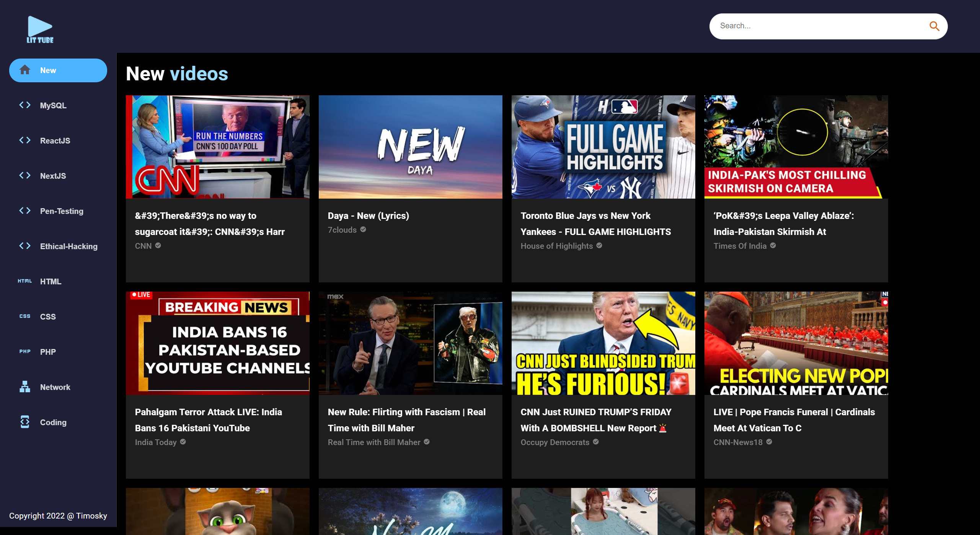Click the code brackets icon beside MySQL
This screenshot has width=980, height=535.
pyautogui.click(x=25, y=105)
